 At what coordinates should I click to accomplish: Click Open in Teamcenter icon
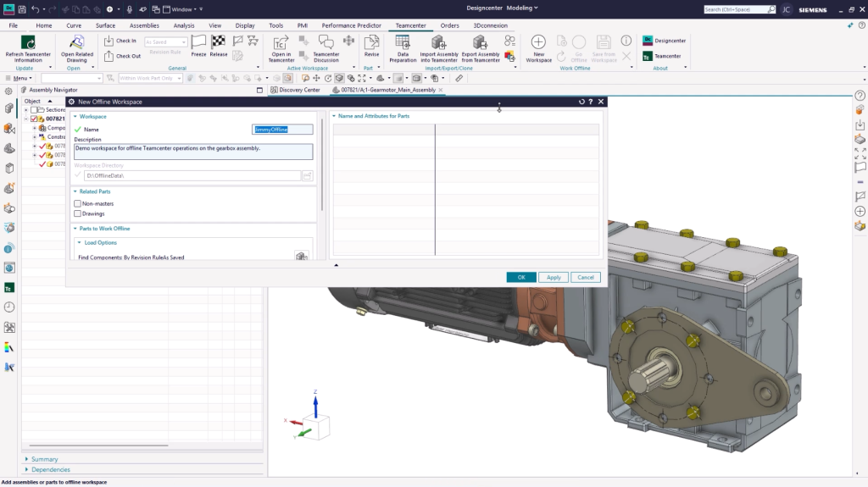tap(281, 42)
